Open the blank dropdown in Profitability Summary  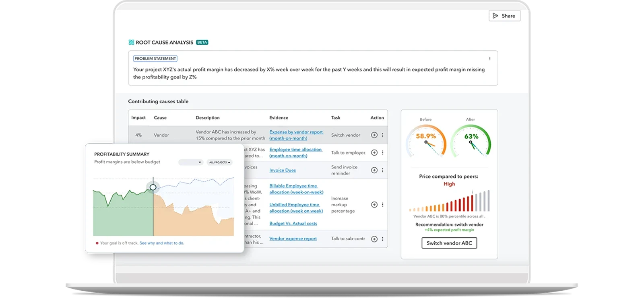191,162
